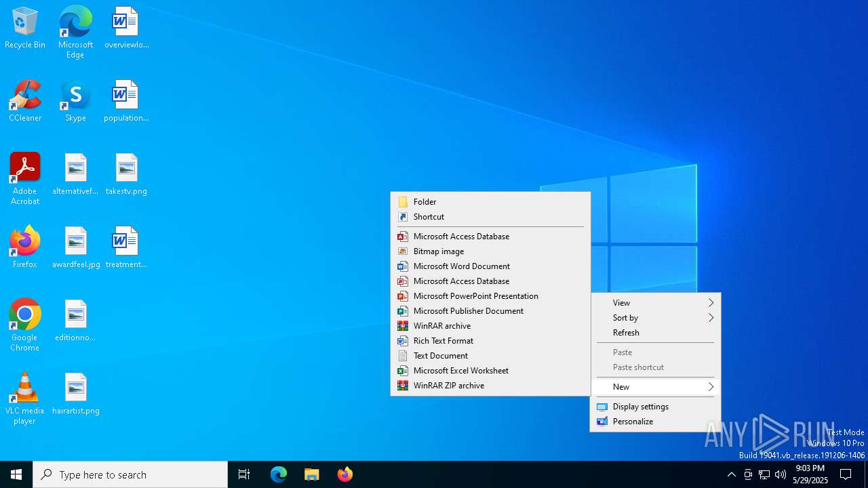Open Task View from the taskbar
This screenshot has height=488, width=868.
244,474
